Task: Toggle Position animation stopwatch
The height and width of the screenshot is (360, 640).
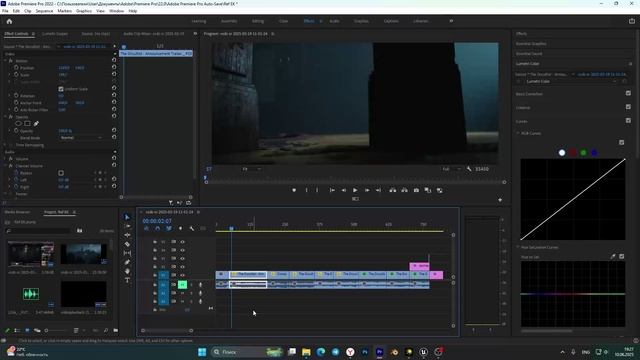Action: (x=16, y=68)
